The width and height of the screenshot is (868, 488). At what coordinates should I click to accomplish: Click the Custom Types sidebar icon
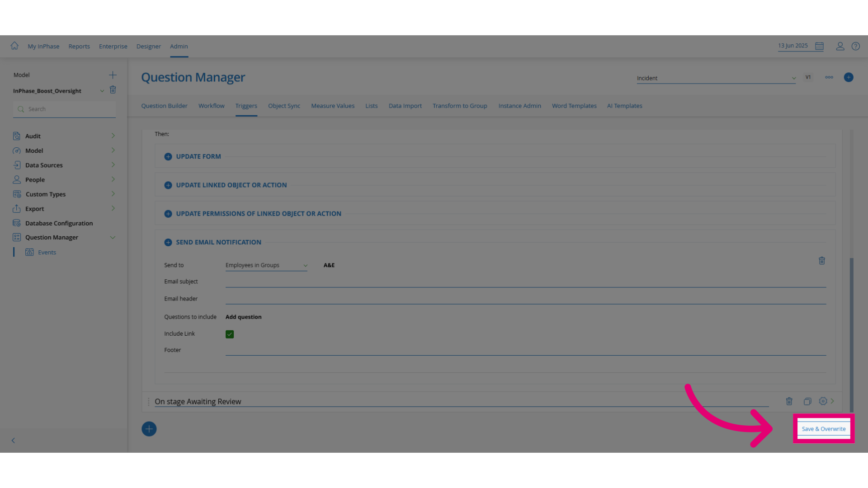tap(17, 194)
